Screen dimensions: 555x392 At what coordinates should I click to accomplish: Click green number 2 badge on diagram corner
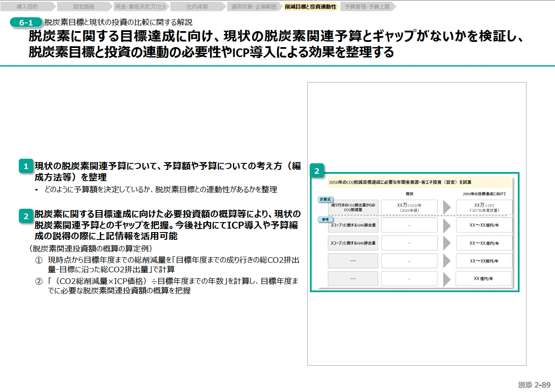click(317, 171)
